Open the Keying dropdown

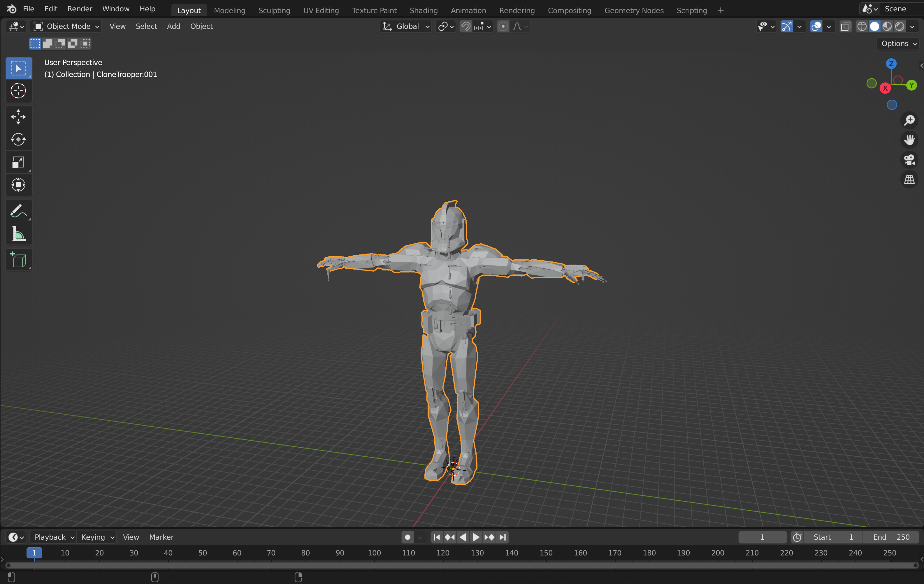click(x=97, y=537)
